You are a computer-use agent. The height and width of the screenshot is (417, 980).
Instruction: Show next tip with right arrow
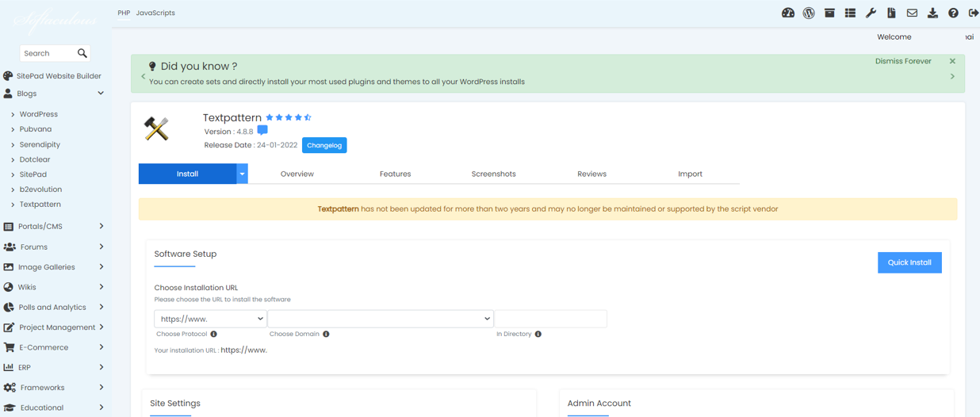point(952,77)
